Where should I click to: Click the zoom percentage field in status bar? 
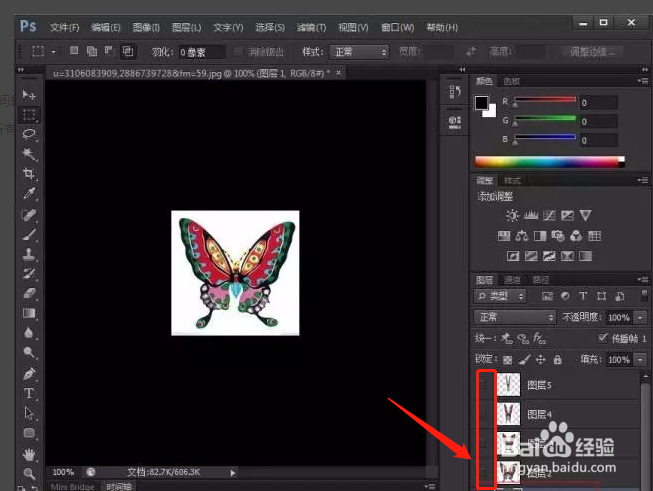tap(63, 472)
